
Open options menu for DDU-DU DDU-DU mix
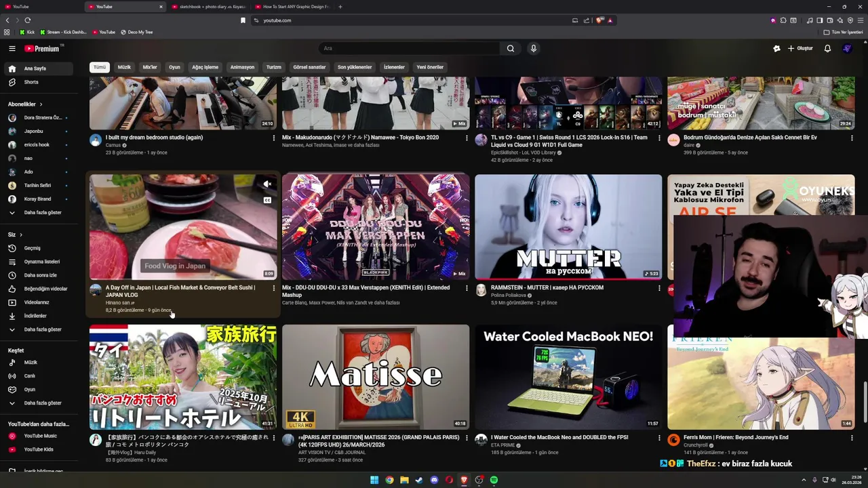467,288
